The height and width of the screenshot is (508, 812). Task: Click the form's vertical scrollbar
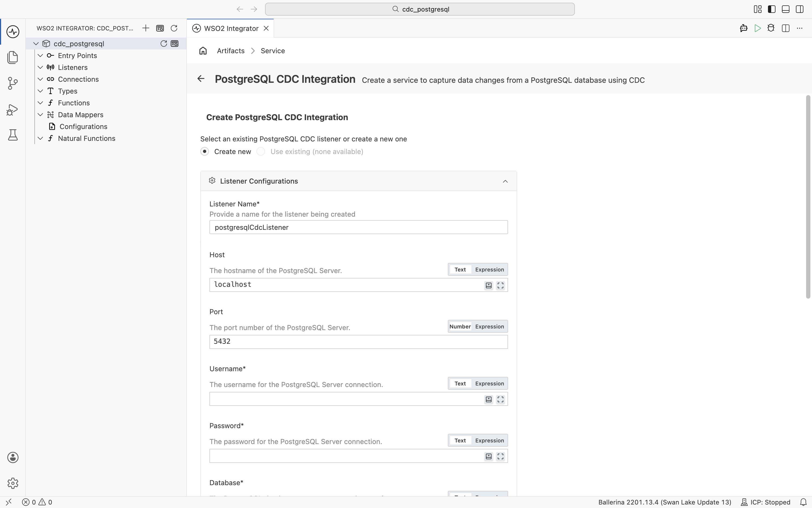tap(808, 197)
